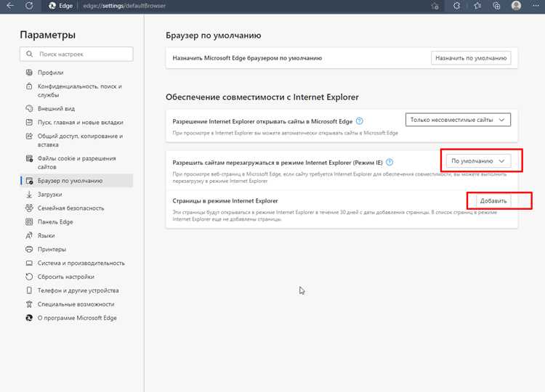Click the Загрузки download arrow icon

tap(29, 195)
